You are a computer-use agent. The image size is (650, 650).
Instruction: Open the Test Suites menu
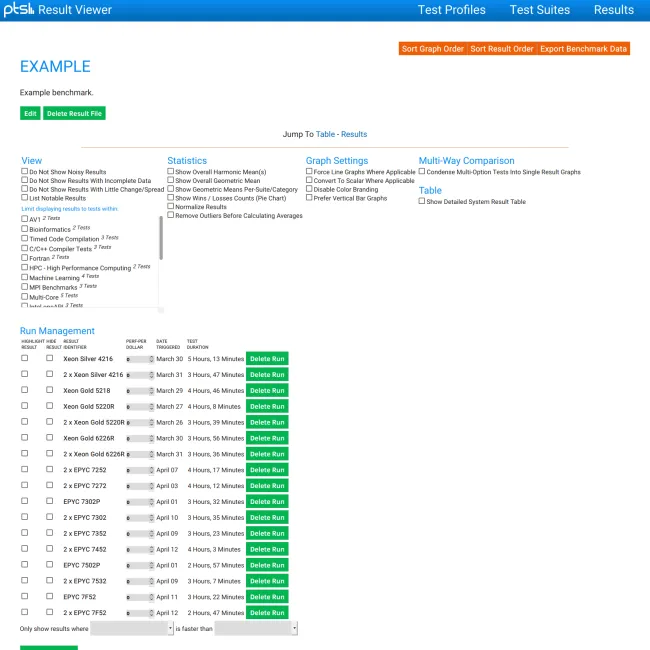tap(539, 10)
